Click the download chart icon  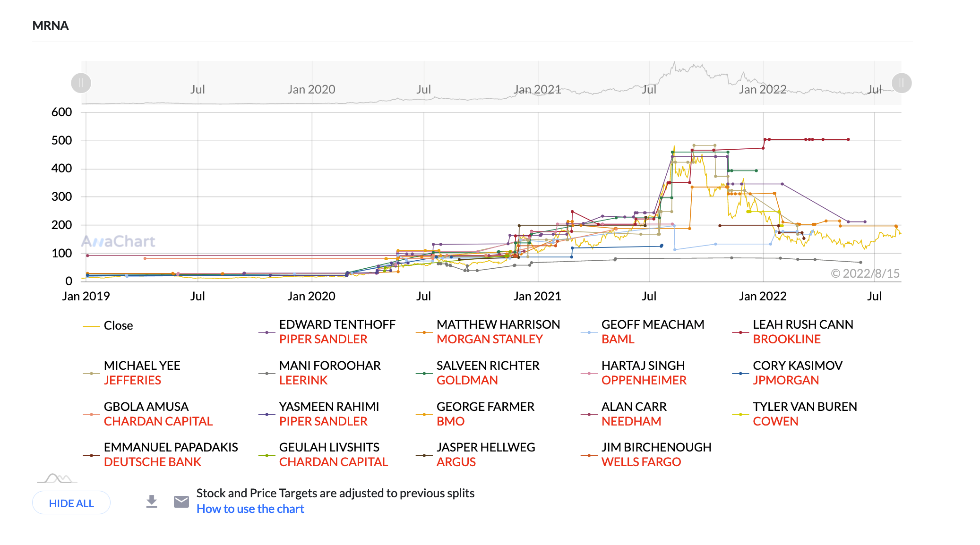pos(151,502)
